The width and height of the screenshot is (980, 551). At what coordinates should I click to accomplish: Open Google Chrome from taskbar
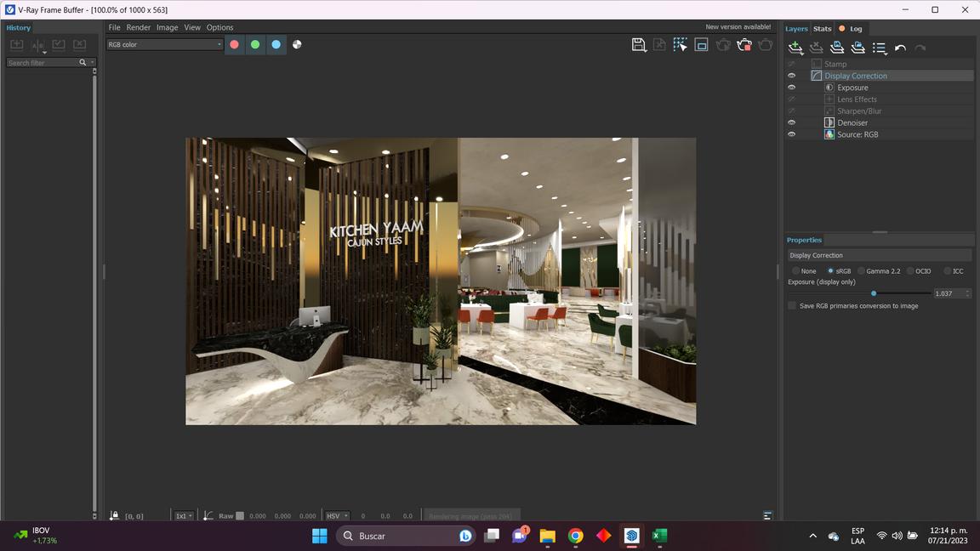pyautogui.click(x=576, y=536)
